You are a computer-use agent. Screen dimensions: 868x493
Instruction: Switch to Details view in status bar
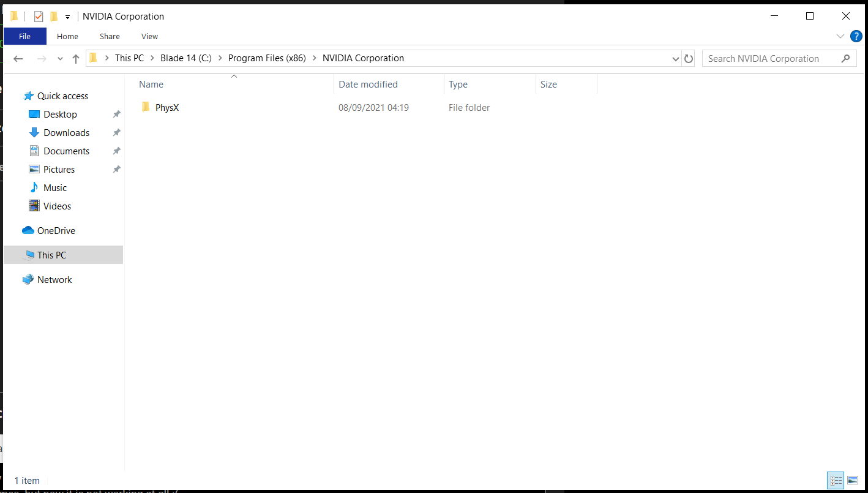click(x=836, y=480)
